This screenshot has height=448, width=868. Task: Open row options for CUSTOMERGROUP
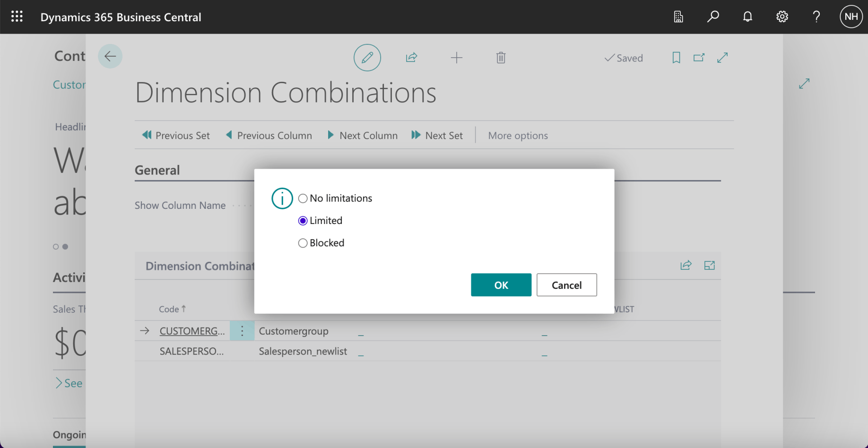click(x=242, y=331)
